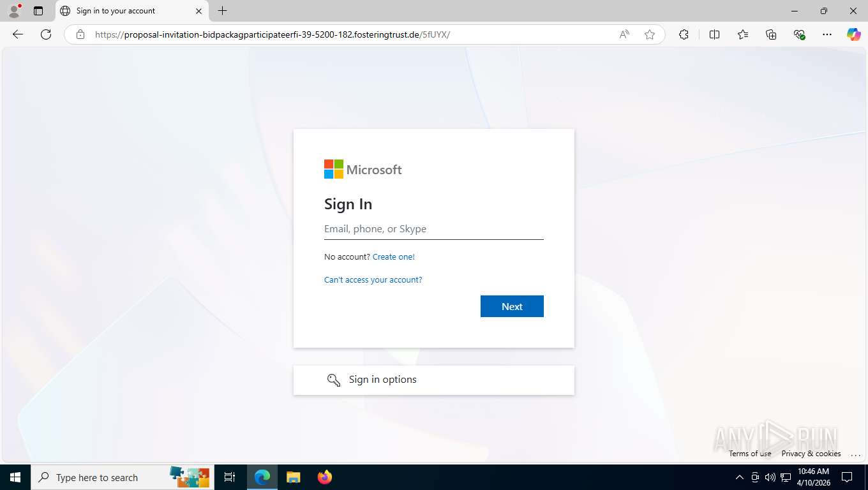The image size is (868, 490).
Task: Click the Email, phone, or Skype field
Action: (434, 229)
